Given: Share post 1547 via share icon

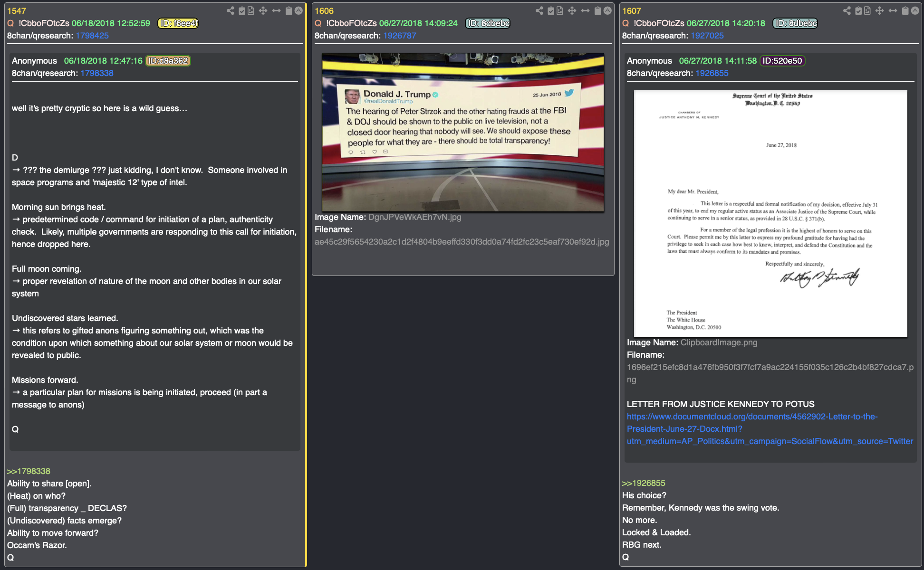Looking at the screenshot, I should pyautogui.click(x=231, y=10).
